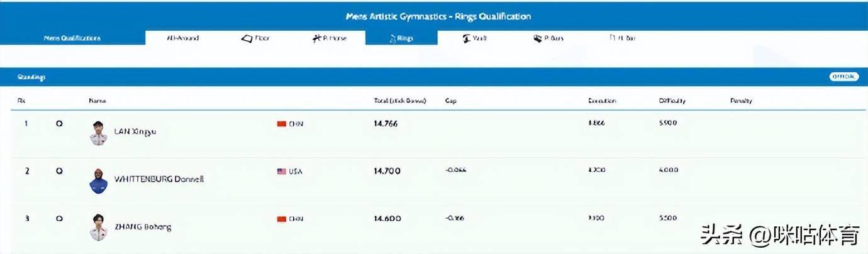Sort by the Difficulty column header
Image resolution: width=868 pixels, height=254 pixels.
672,101
